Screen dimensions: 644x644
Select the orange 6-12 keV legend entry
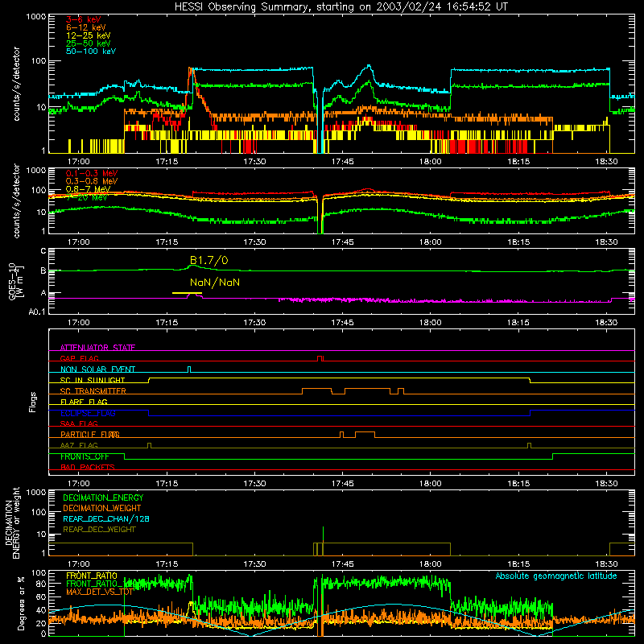[86, 27]
